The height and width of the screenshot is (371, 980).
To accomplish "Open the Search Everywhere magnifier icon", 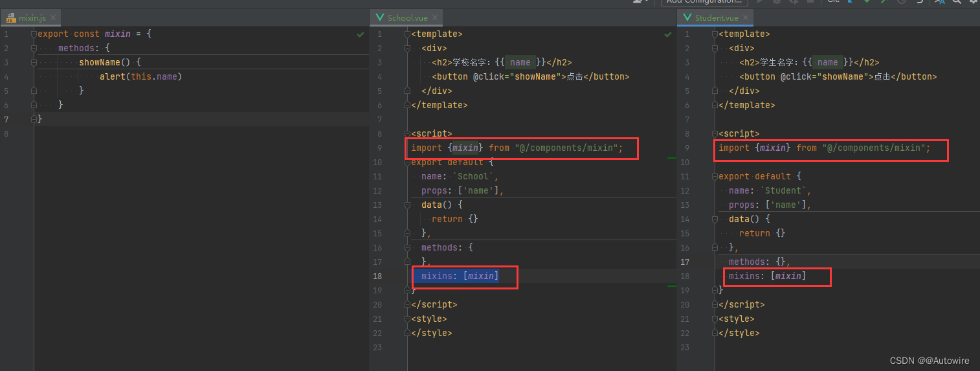I will (957, 3).
